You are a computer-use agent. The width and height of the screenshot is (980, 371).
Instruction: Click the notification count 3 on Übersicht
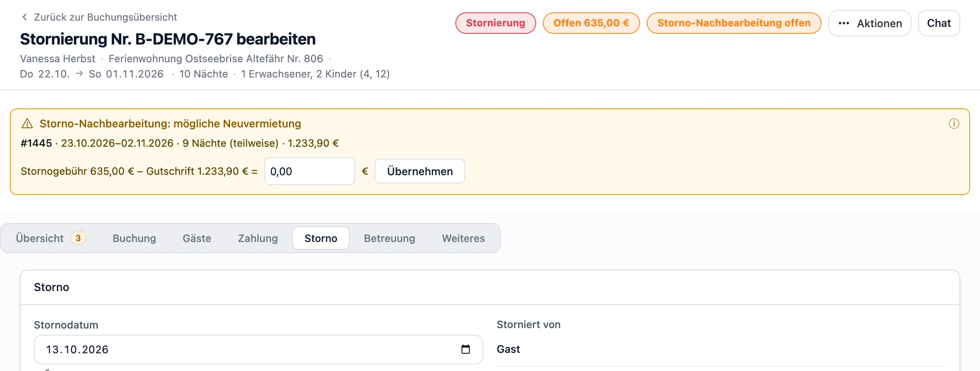click(78, 238)
